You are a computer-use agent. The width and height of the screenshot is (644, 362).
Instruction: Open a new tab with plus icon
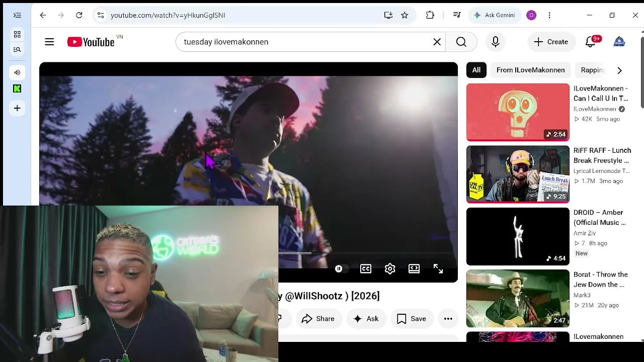click(17, 108)
